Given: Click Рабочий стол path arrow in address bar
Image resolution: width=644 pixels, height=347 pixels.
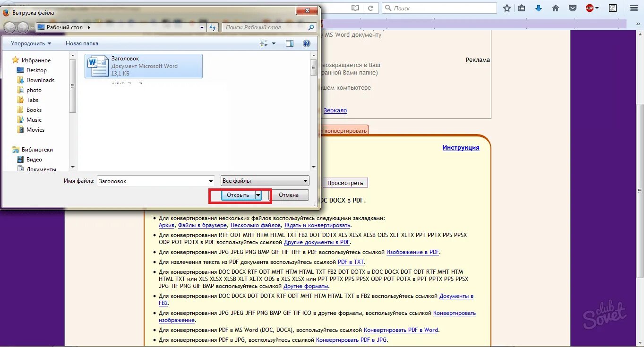Looking at the screenshot, I should pos(89,27).
